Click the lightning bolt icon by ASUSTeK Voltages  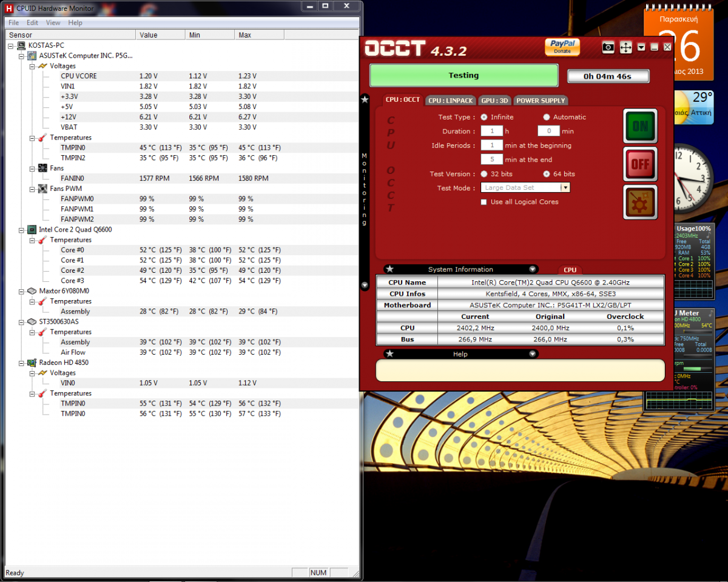tap(43, 66)
